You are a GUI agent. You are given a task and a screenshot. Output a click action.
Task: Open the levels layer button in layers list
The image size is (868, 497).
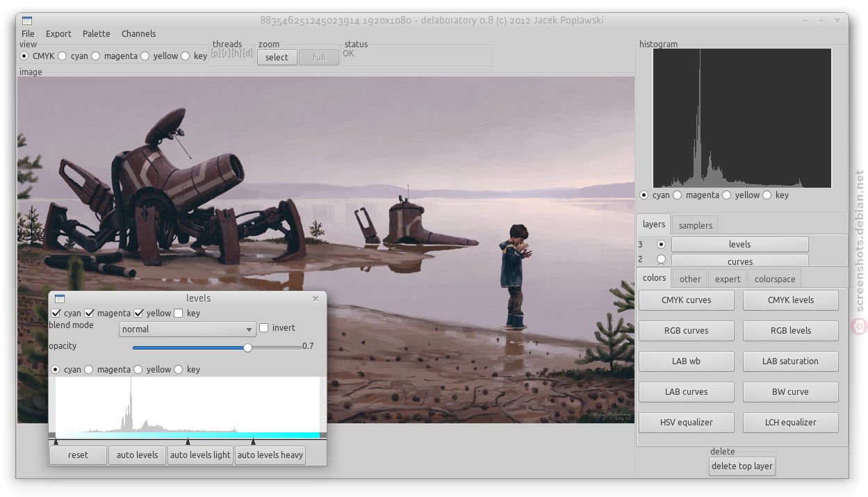pos(739,244)
